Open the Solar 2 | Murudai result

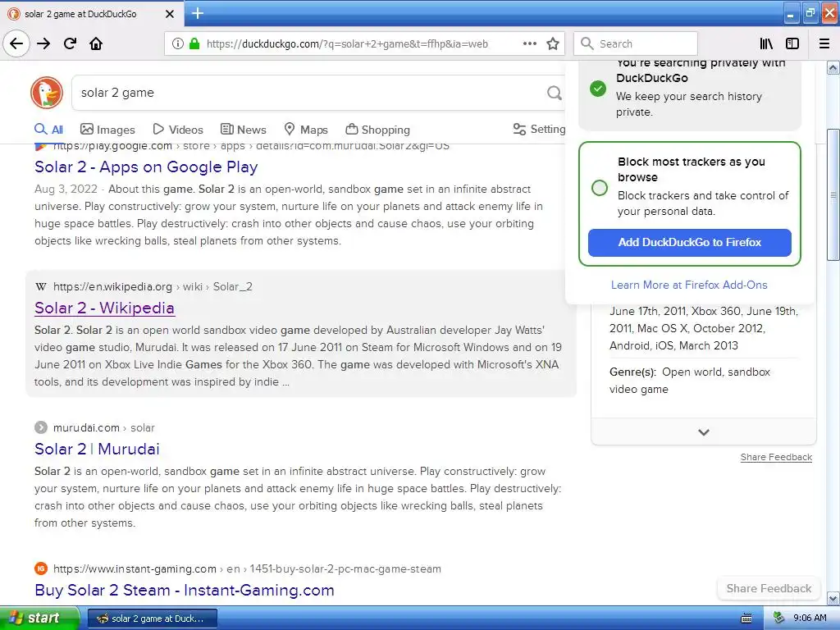pos(97,449)
